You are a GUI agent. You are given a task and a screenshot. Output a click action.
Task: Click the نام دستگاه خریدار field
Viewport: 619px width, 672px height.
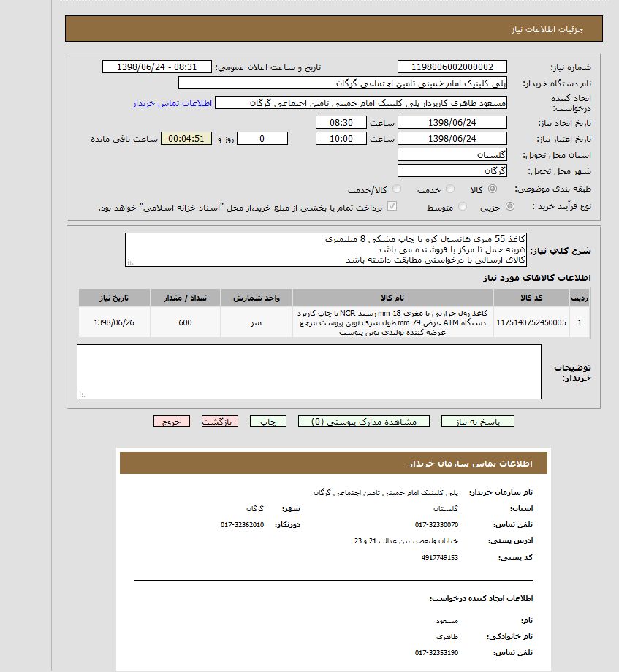click(342, 83)
